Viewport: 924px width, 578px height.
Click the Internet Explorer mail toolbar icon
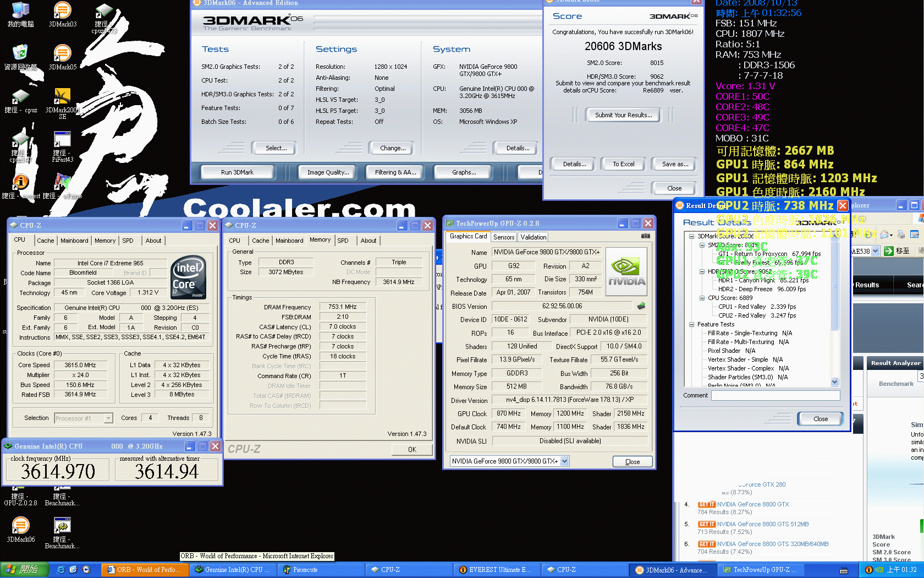point(884,235)
